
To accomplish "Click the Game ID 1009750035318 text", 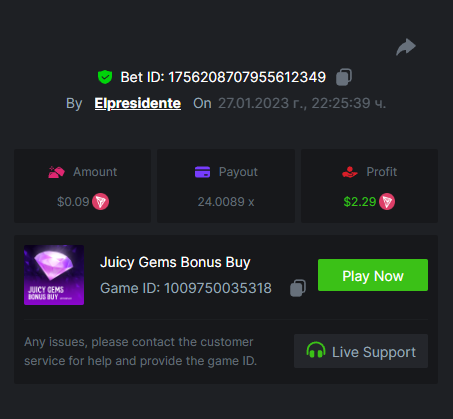I will point(186,288).
